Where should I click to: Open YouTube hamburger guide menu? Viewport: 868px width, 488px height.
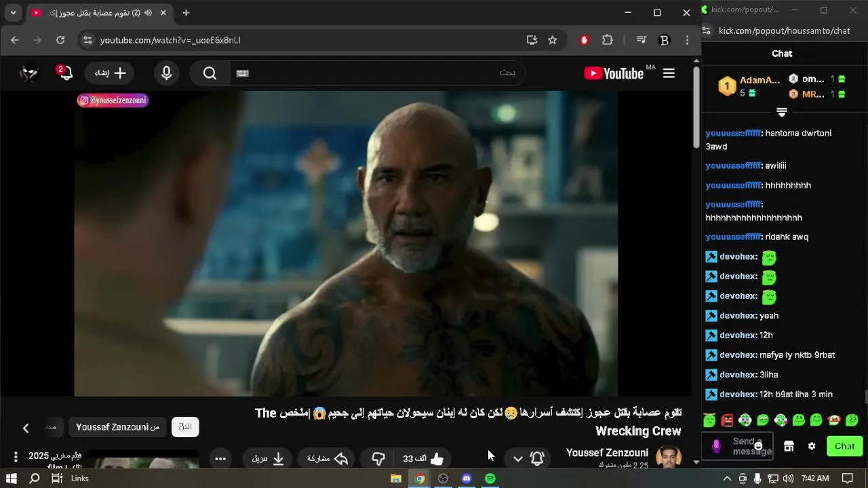[669, 73]
